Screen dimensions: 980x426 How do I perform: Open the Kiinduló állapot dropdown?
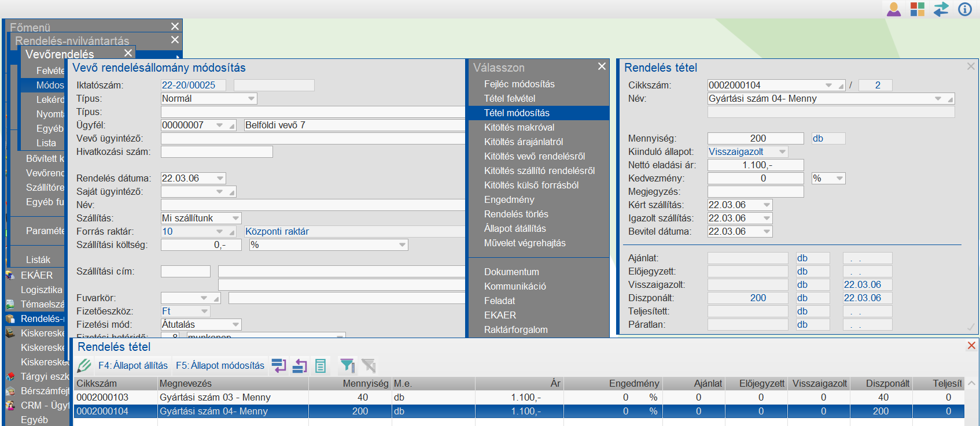[x=782, y=152]
